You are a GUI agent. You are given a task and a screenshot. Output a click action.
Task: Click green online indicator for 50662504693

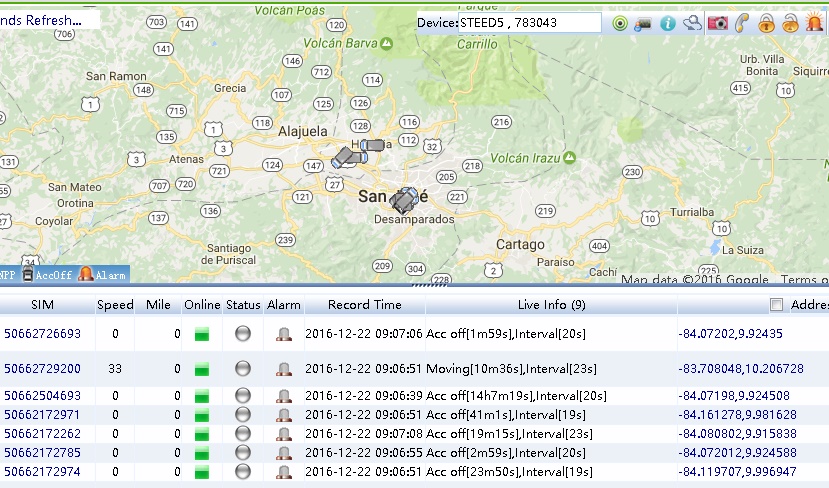202,397
